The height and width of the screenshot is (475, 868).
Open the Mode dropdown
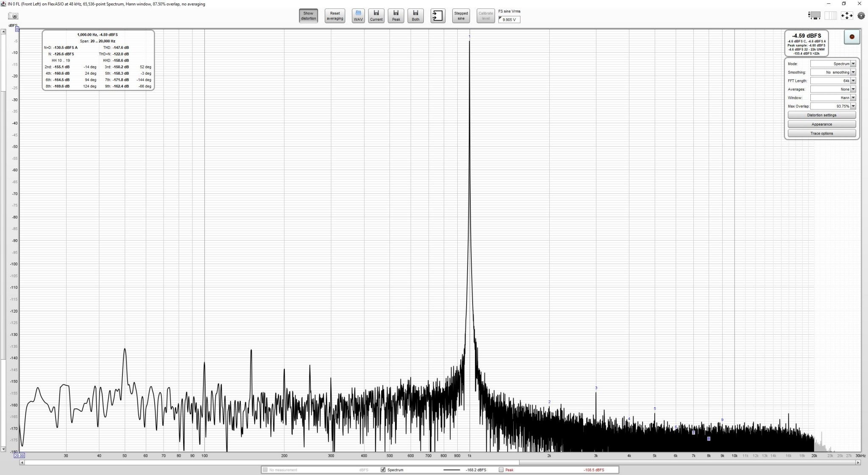(833, 64)
